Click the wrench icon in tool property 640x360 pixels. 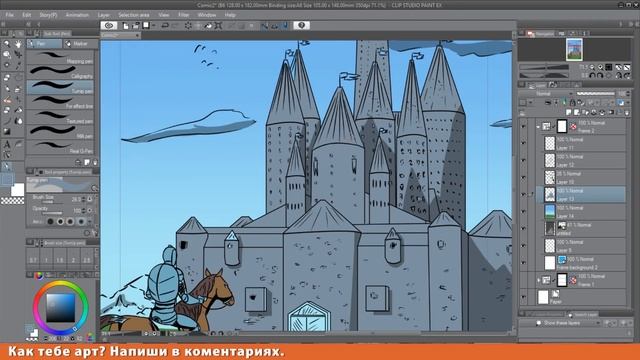95,233
